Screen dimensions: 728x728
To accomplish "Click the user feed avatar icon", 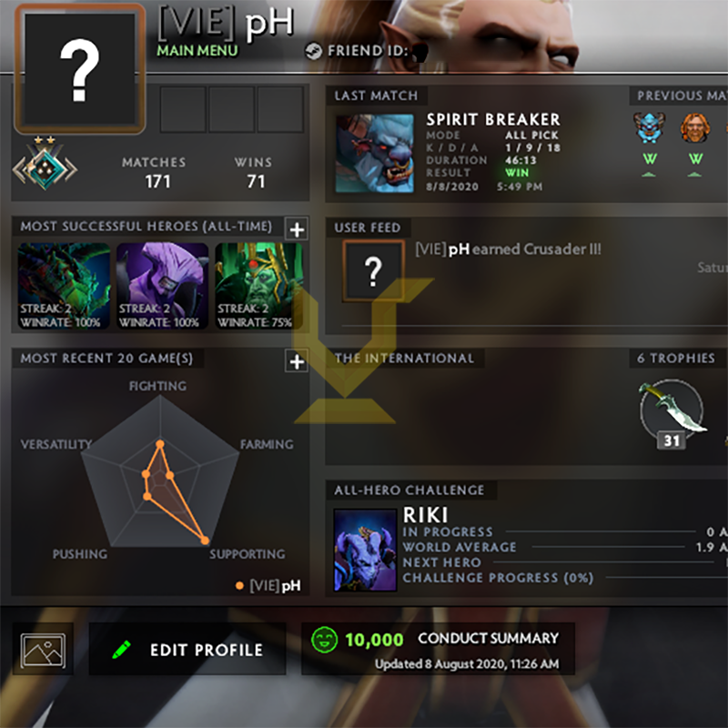I will [x=373, y=271].
